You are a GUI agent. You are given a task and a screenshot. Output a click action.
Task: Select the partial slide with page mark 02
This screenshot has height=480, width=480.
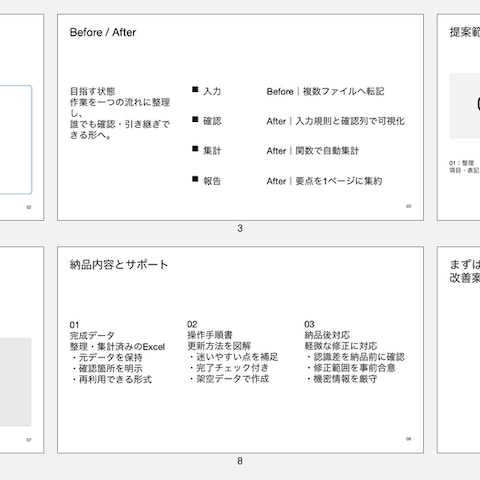tap(22, 117)
